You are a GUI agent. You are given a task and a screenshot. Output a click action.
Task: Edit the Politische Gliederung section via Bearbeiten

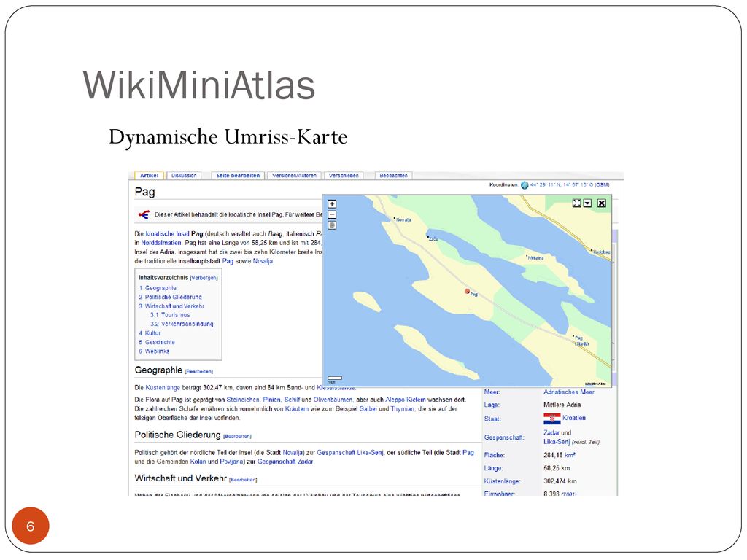point(237,436)
